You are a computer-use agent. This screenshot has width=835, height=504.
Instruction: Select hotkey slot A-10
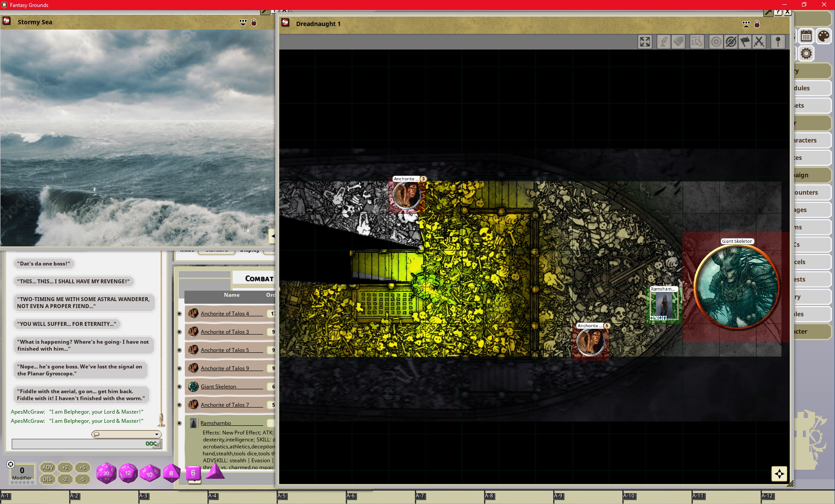[x=657, y=497]
